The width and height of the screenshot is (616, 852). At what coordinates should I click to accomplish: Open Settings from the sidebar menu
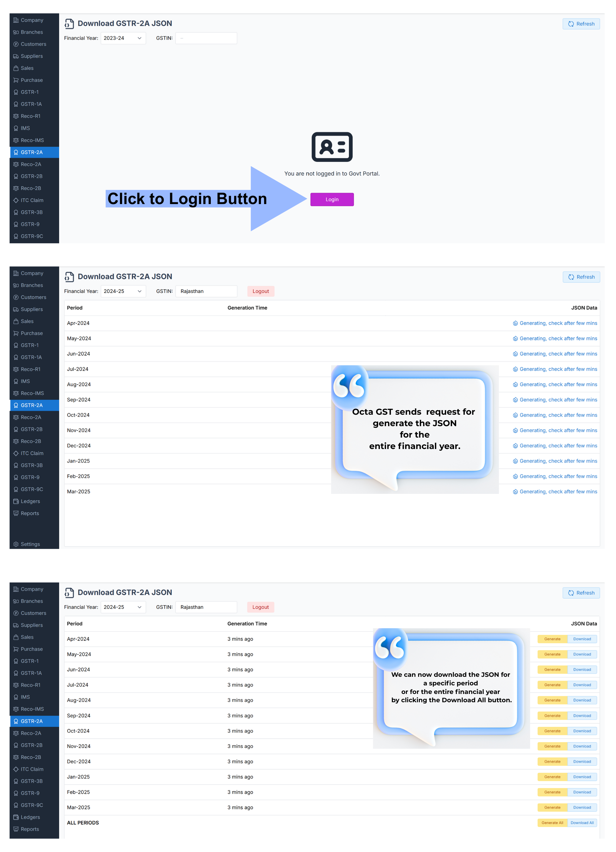click(30, 544)
